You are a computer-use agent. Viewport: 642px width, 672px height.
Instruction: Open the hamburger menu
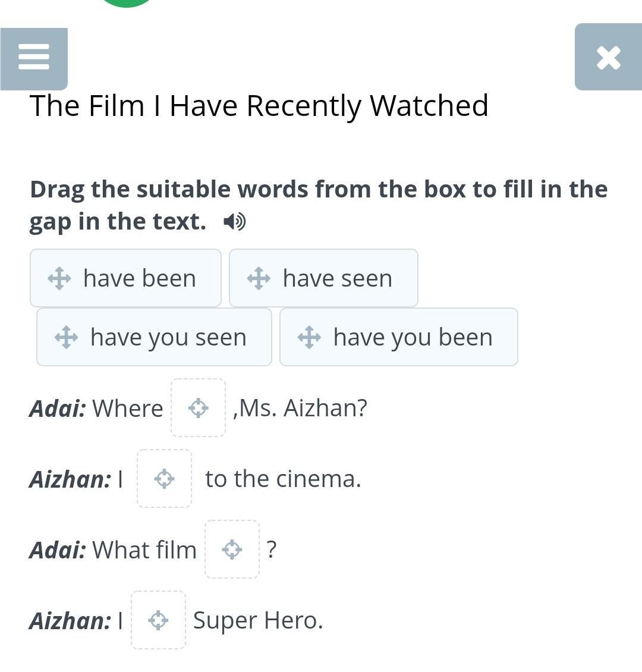point(34,59)
